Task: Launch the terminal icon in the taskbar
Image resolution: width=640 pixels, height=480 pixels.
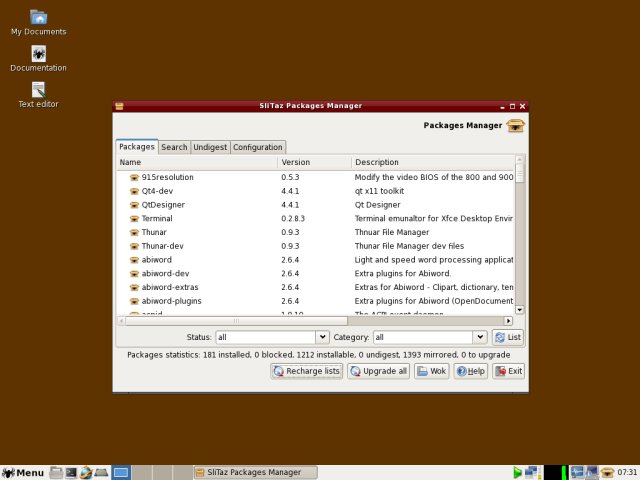Action: [71, 472]
